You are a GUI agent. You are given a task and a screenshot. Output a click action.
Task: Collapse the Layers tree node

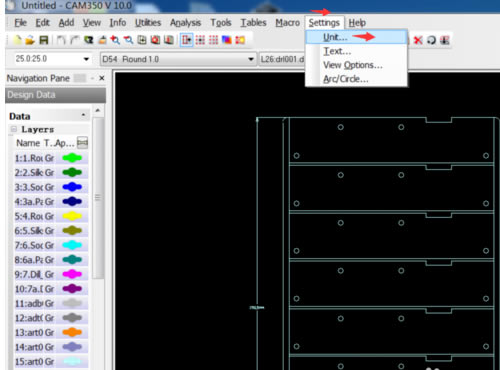click(14, 129)
